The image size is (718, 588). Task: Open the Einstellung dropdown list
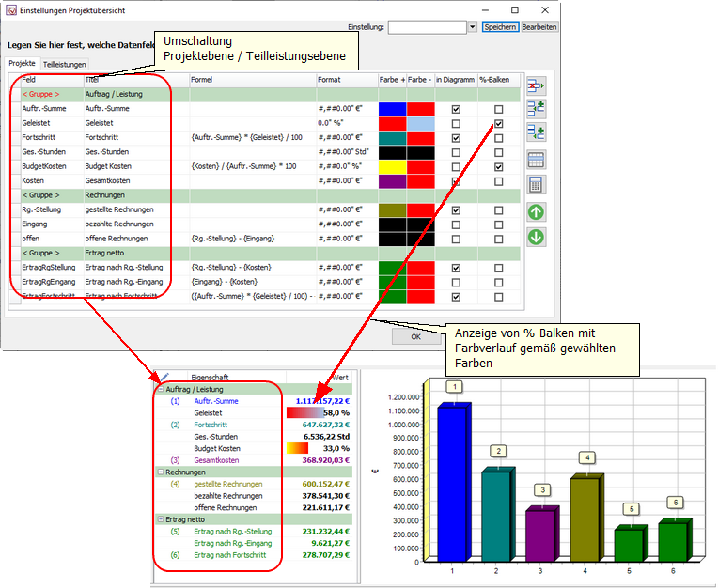(x=472, y=27)
